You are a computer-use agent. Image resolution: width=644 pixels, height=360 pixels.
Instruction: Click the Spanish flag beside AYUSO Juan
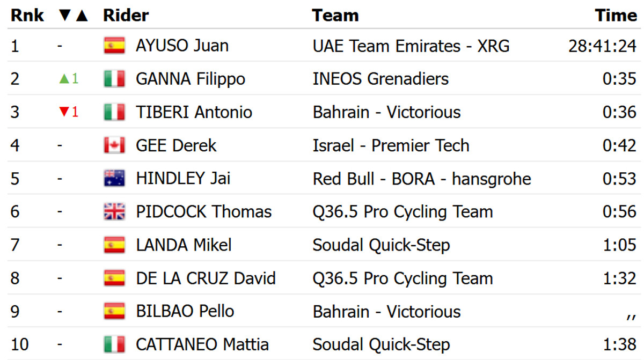(114, 46)
